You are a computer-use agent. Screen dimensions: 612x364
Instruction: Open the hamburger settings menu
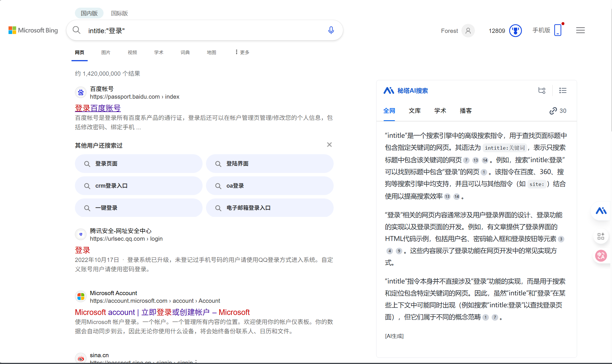pos(580,30)
